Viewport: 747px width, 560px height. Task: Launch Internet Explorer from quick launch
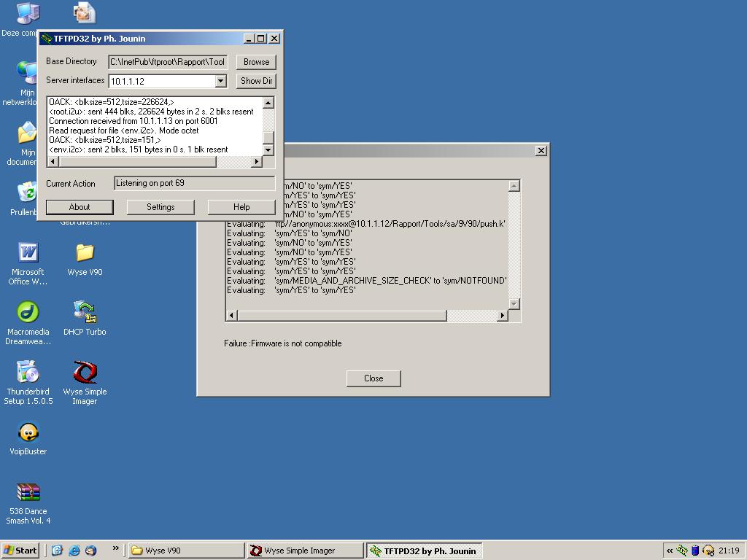tap(74, 551)
